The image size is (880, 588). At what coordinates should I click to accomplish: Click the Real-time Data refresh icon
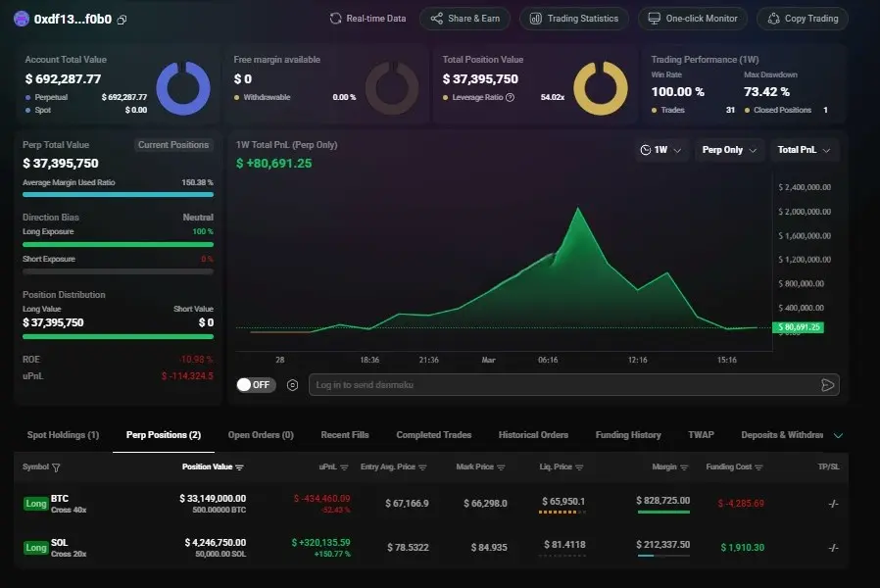(335, 19)
